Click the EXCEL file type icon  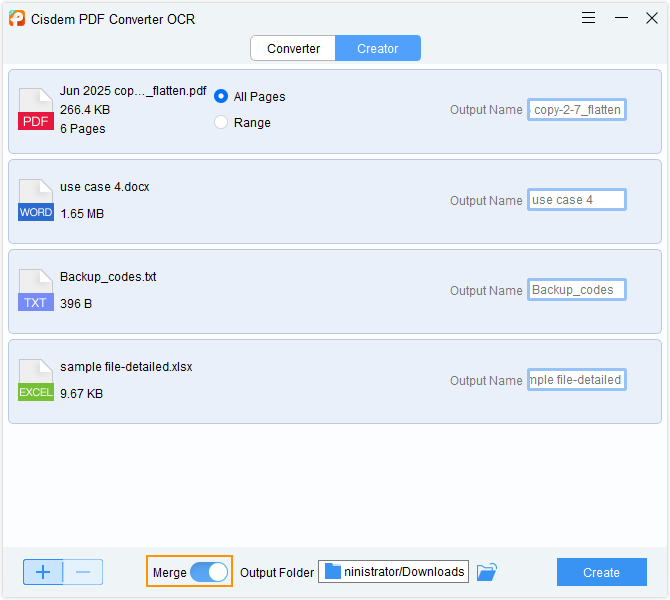coord(36,380)
